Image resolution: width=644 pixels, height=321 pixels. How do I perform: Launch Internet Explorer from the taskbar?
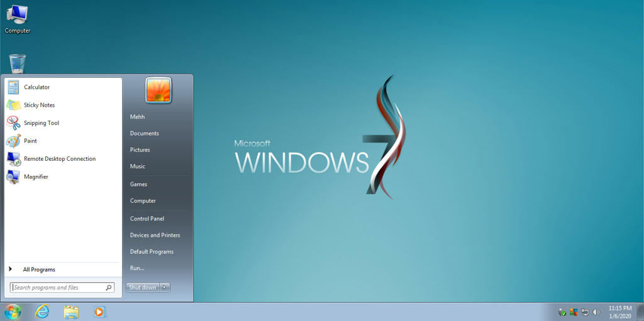(x=42, y=312)
